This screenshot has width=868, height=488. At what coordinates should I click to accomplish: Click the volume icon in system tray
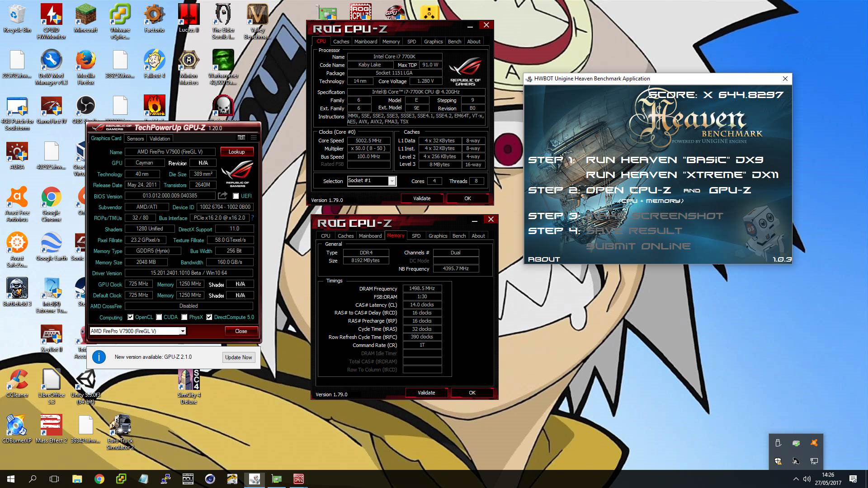(x=807, y=479)
